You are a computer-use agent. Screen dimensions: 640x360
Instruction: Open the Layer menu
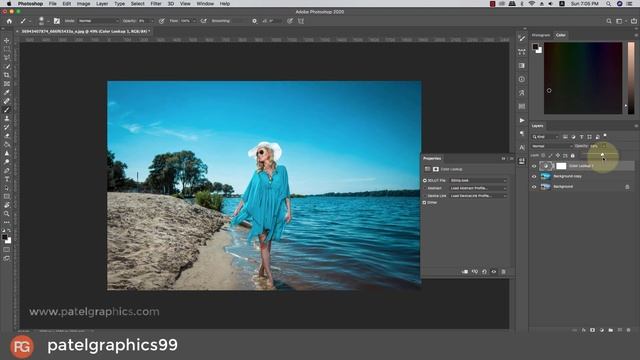(102, 4)
